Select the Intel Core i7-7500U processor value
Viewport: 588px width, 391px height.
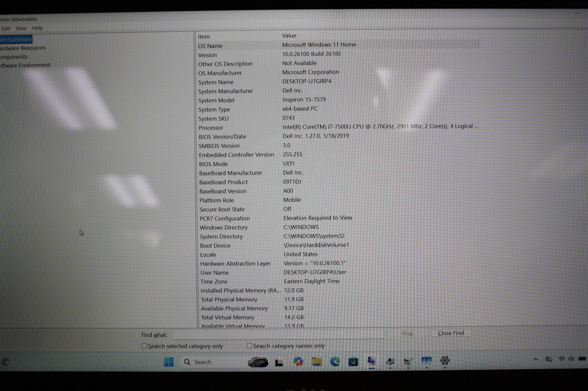coord(380,126)
